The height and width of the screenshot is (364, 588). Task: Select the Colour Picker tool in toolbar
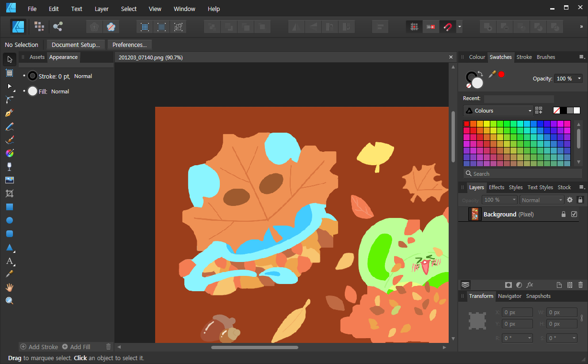(10, 274)
